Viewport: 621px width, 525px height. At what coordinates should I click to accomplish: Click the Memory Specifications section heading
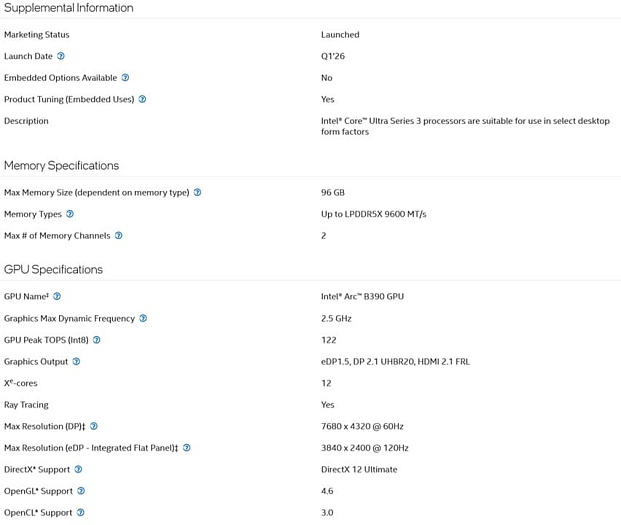point(61,166)
